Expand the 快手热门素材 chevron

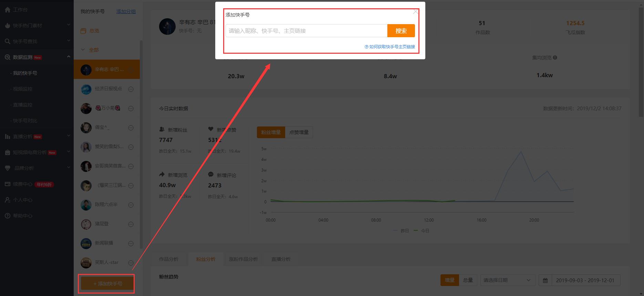point(69,25)
